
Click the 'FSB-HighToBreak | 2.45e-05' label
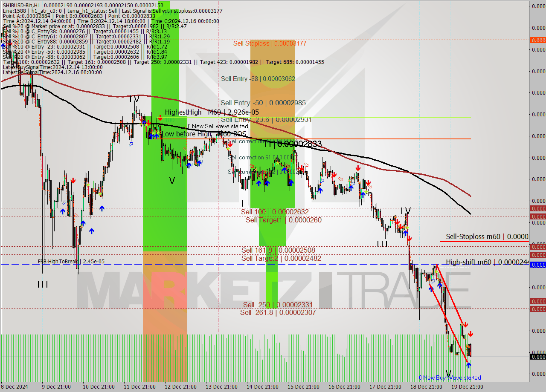71,262
